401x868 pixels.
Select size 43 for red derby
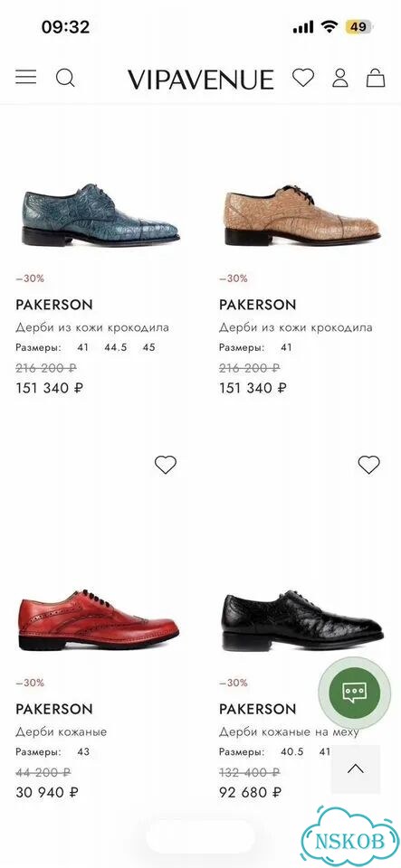point(83,751)
